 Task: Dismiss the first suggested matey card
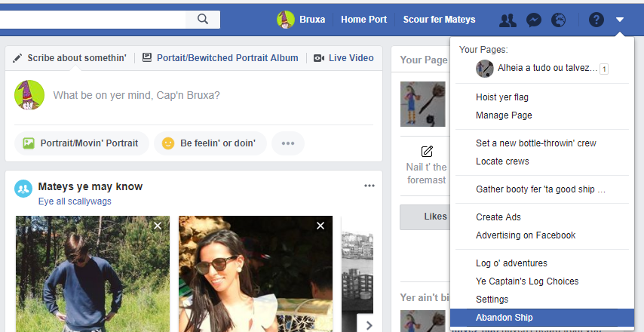[158, 226]
